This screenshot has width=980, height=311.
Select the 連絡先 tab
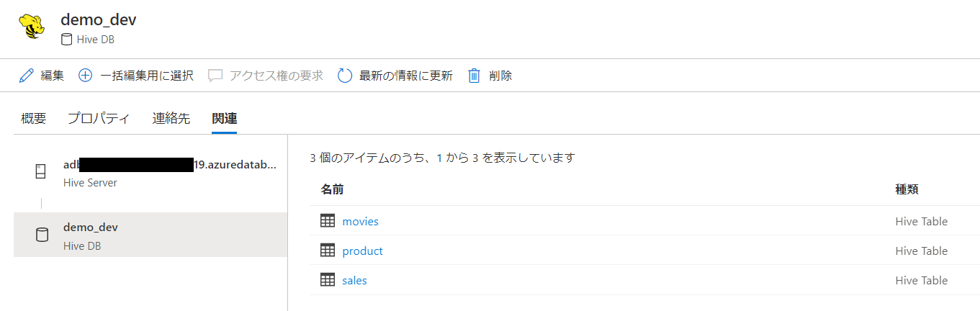(x=171, y=119)
